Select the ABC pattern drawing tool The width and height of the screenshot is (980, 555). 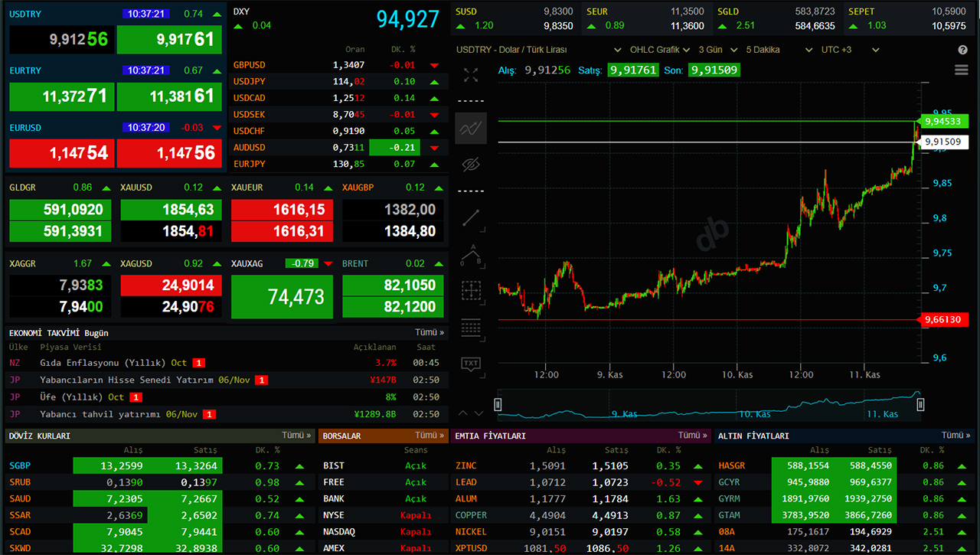pyautogui.click(x=471, y=255)
